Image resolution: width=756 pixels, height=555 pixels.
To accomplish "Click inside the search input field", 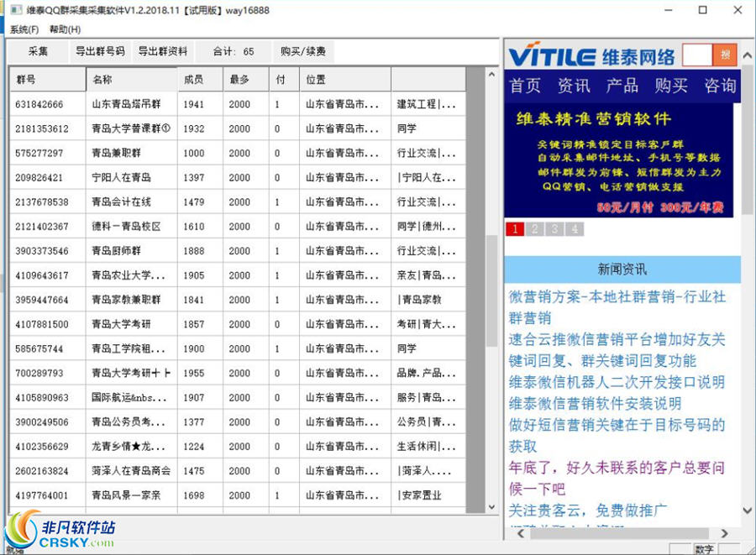I will coord(696,55).
